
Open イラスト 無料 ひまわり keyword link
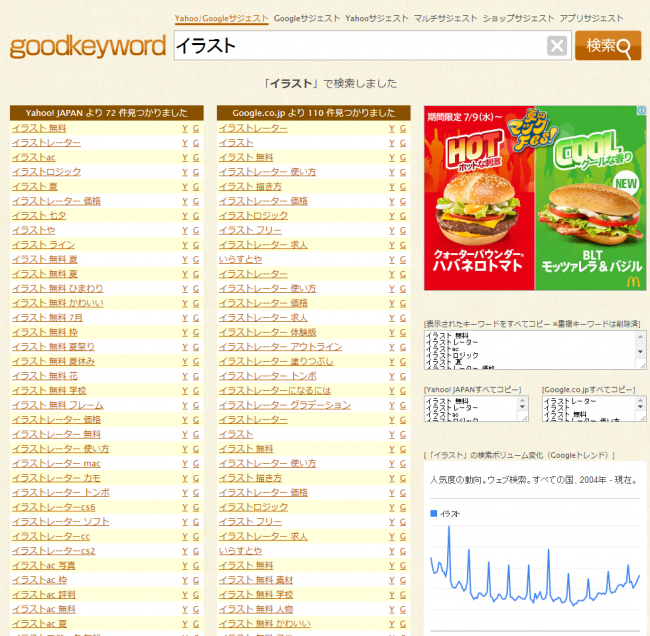point(58,288)
